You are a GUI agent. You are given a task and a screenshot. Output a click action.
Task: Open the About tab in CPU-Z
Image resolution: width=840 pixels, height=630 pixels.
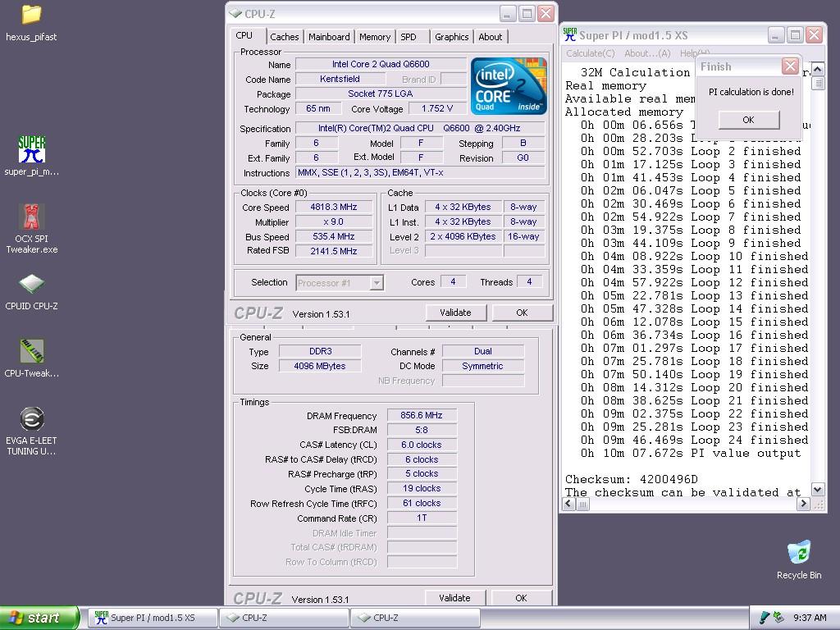point(491,37)
